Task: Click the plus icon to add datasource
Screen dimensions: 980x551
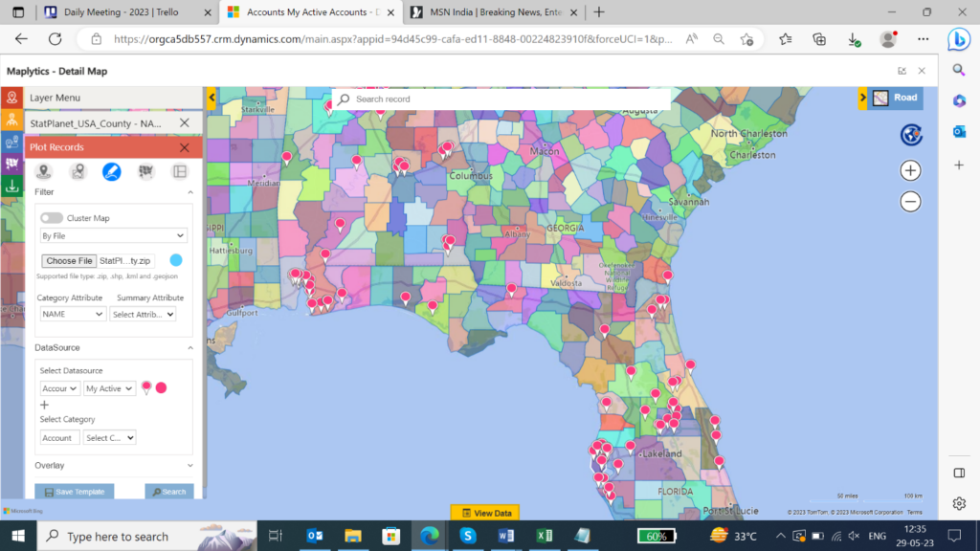Action: [44, 405]
